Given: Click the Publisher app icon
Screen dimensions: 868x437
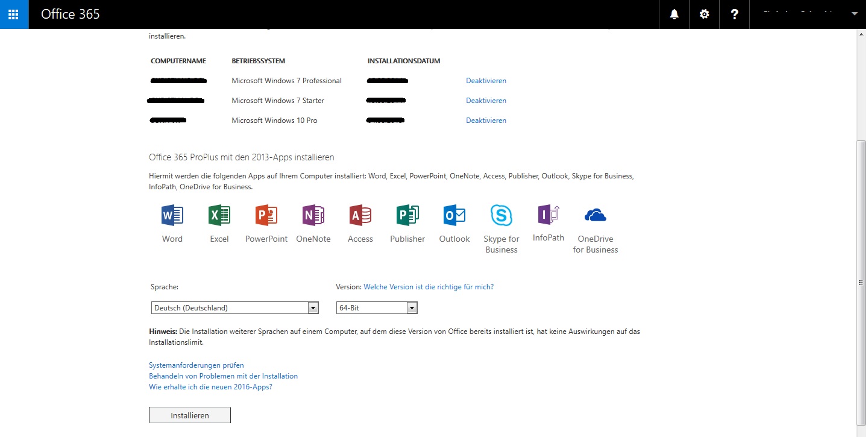Looking at the screenshot, I should pyautogui.click(x=407, y=215).
